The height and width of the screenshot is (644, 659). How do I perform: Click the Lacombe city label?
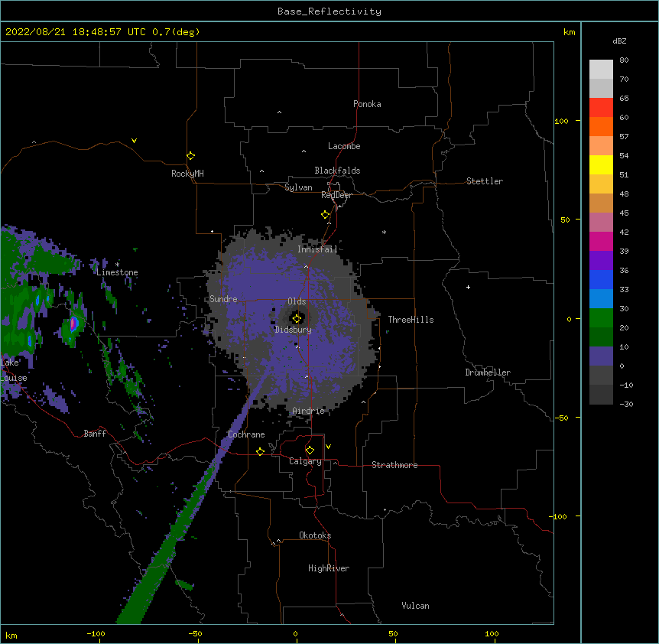click(x=344, y=146)
